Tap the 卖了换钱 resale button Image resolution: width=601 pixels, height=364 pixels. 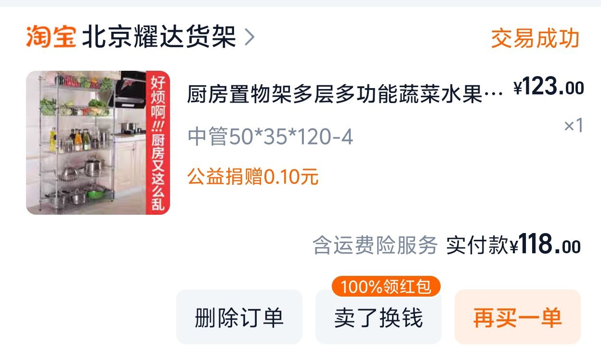coord(379,317)
